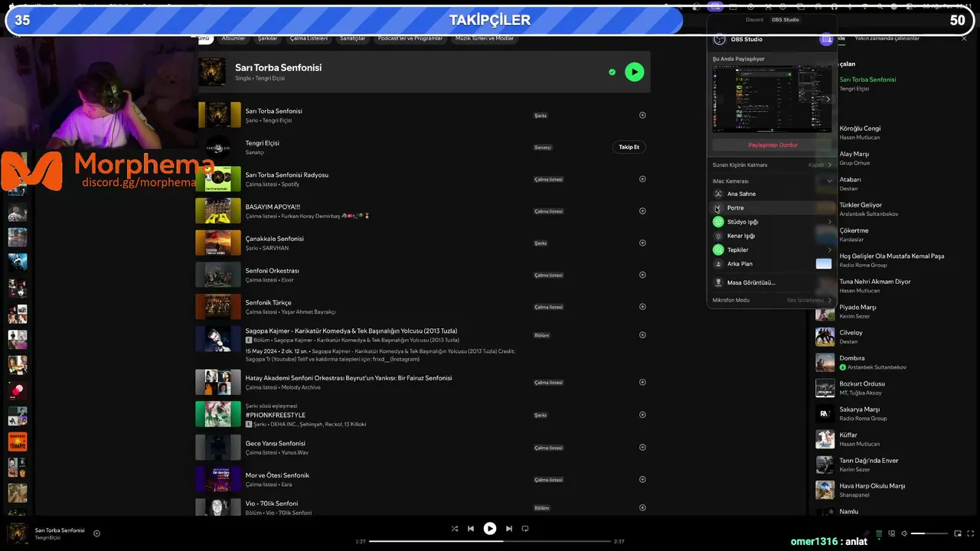
Task: Add the now-playing track to liked songs
Action: (x=96, y=533)
